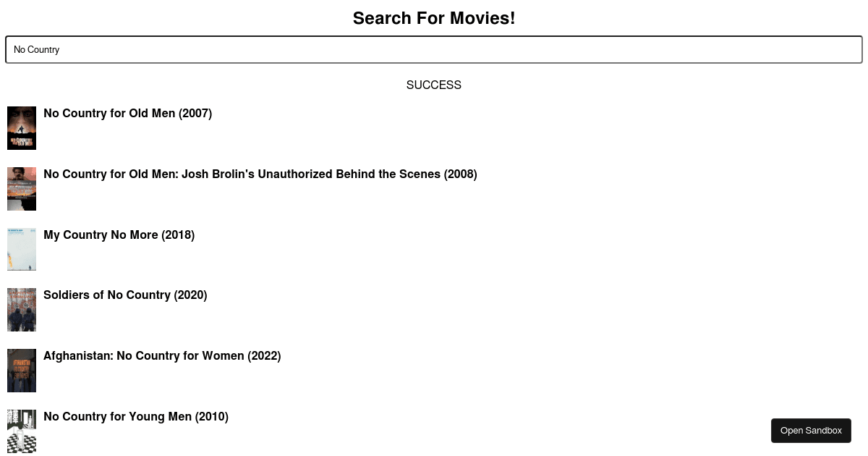Open No Country for Old Men (2007)
868x456 pixels.
127,114
